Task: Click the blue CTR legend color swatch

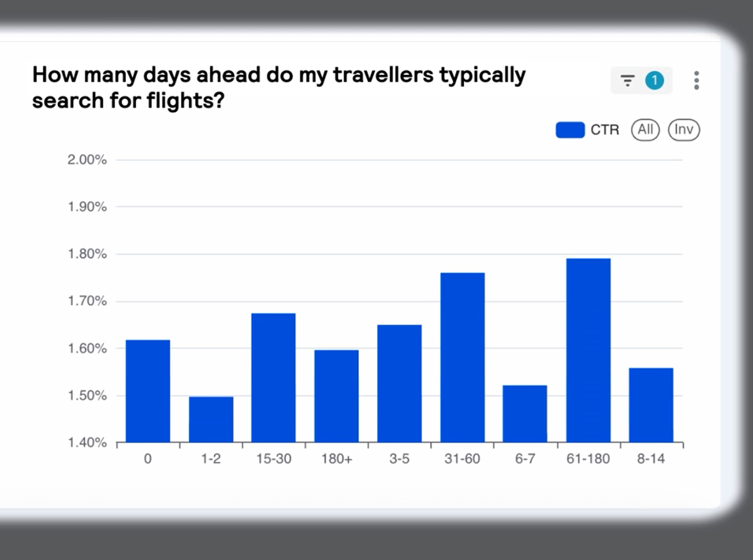Action: click(570, 130)
